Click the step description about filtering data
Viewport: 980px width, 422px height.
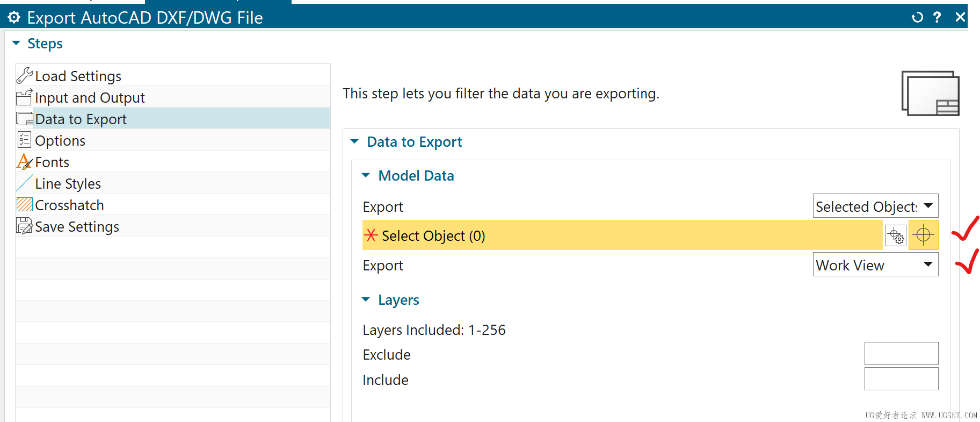pyautogui.click(x=500, y=94)
